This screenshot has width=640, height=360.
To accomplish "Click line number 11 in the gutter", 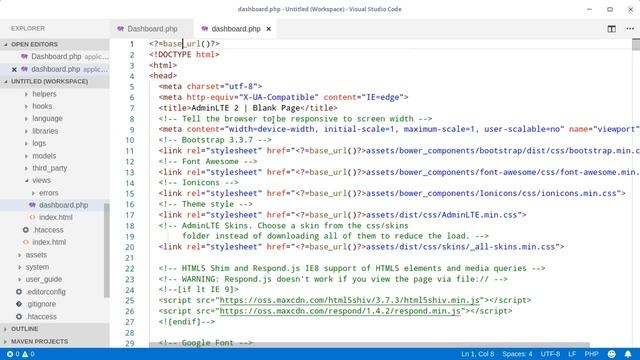I will [130, 151].
